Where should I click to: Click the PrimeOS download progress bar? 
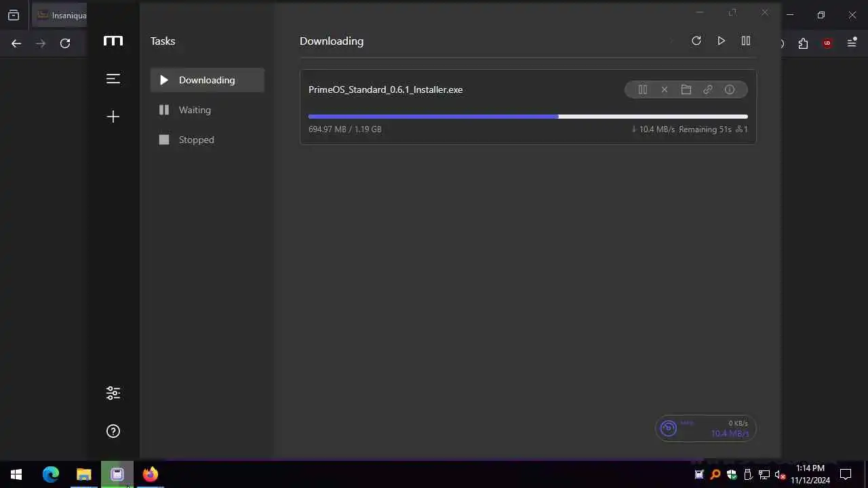528,117
